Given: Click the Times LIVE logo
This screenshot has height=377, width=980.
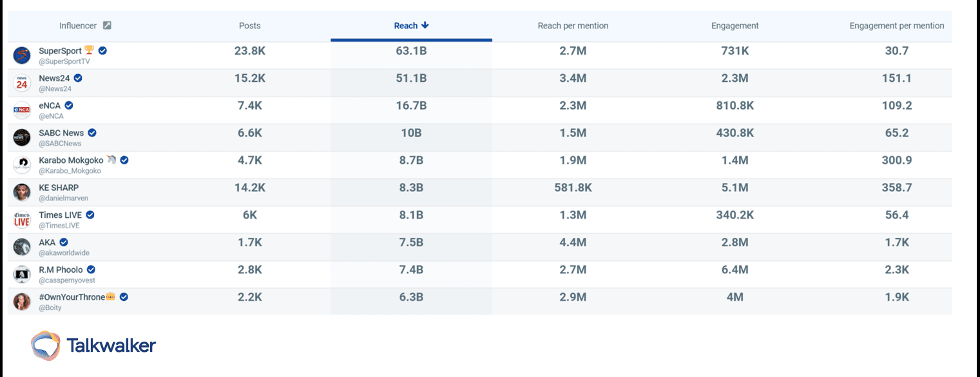Looking at the screenshot, I should click(x=21, y=219).
